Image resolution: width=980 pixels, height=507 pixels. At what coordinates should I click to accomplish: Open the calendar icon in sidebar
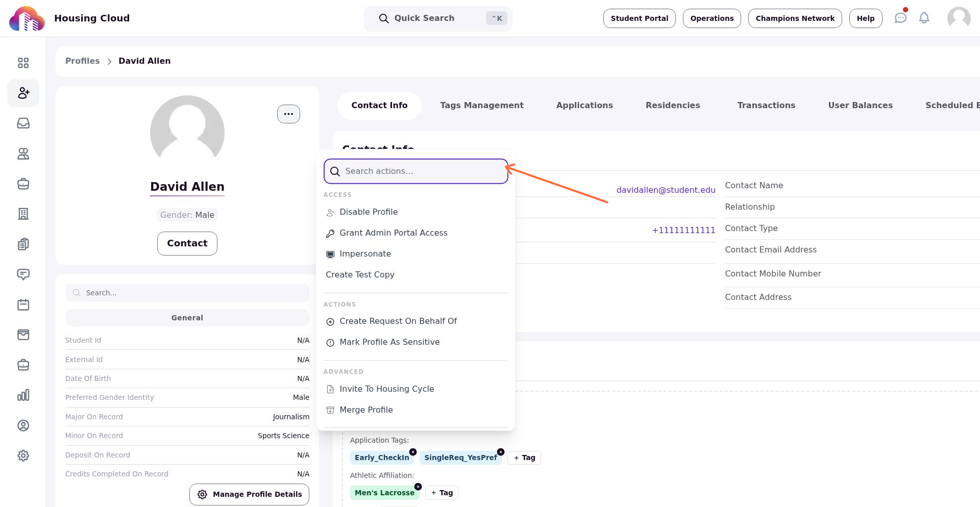(x=23, y=305)
